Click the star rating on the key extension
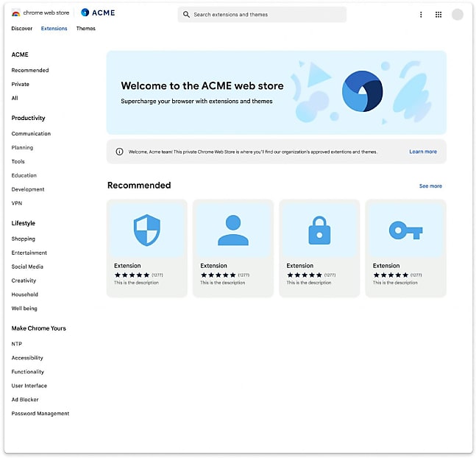Image resolution: width=476 pixels, height=458 pixels. click(x=391, y=275)
